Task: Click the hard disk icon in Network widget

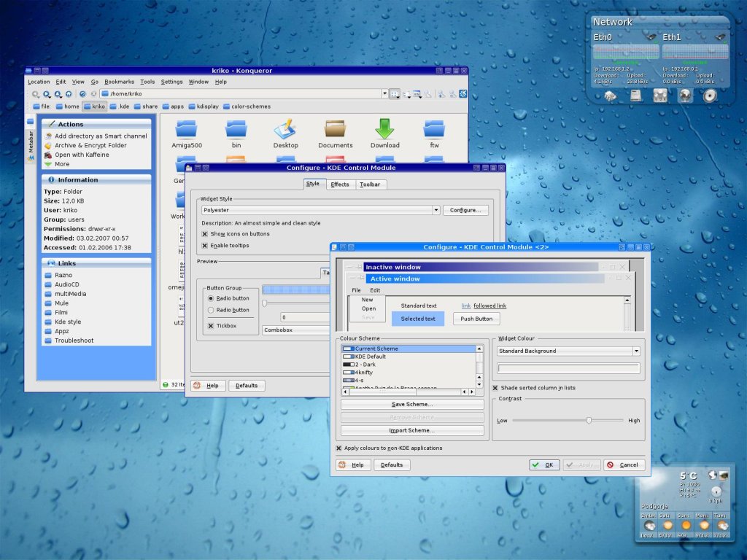Action: (635, 96)
